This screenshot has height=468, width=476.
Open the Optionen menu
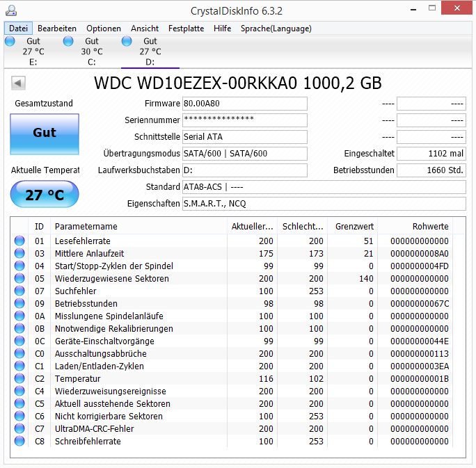click(104, 29)
